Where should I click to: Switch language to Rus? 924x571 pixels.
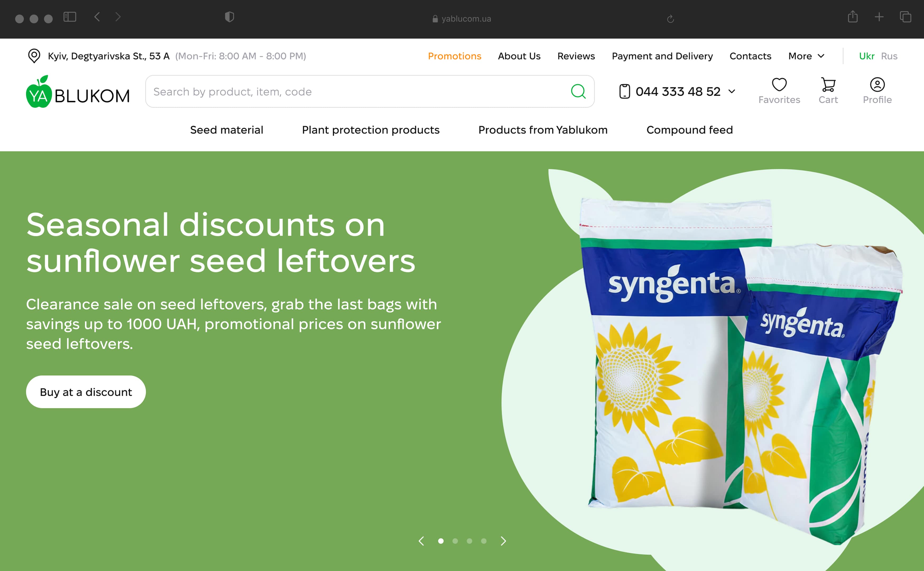(889, 56)
